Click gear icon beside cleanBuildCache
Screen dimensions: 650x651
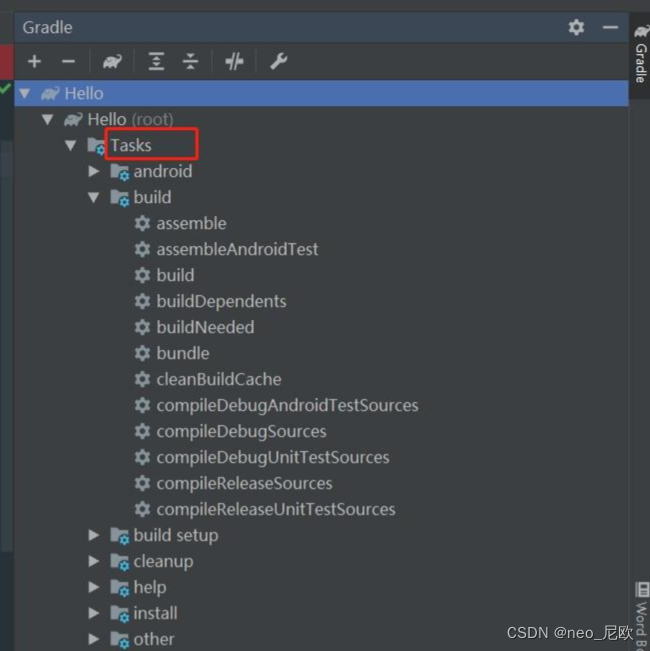click(142, 379)
